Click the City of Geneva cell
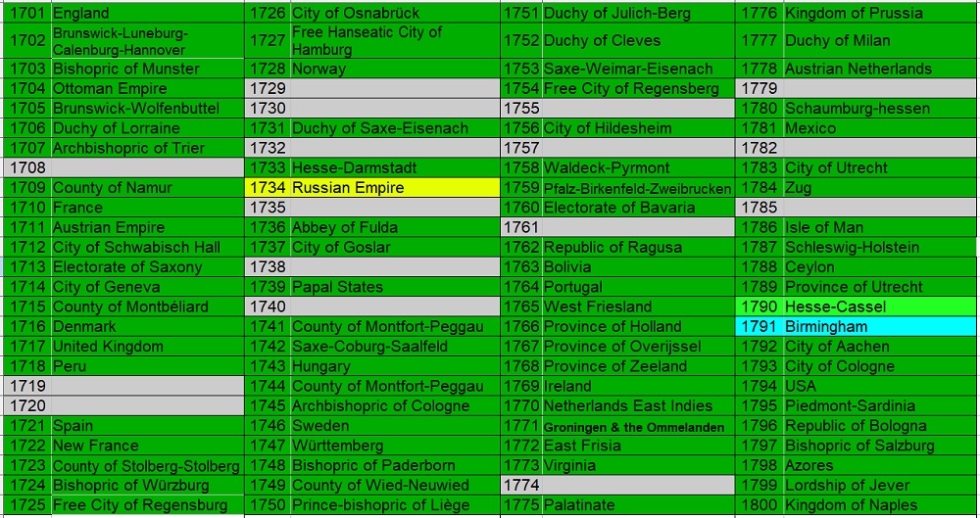This screenshot has height=518, width=980. (148, 287)
